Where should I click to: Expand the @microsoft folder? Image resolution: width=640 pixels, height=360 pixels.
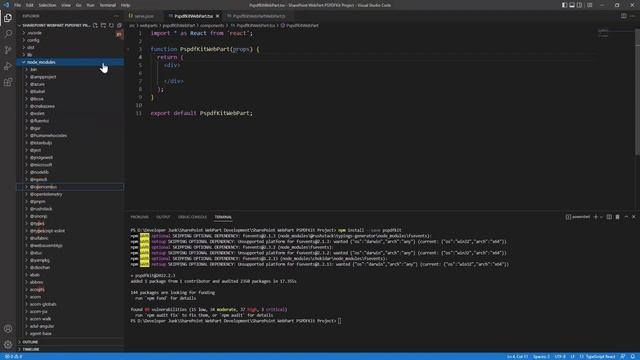[70, 164]
